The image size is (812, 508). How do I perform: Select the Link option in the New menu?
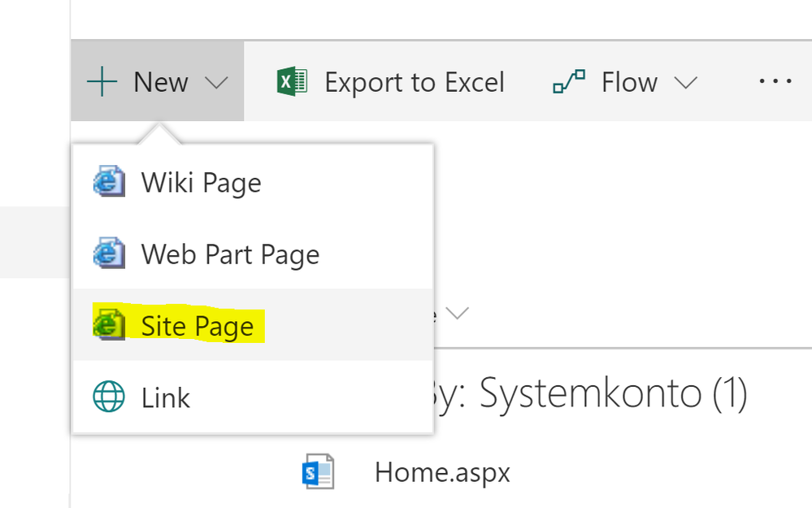tap(166, 398)
